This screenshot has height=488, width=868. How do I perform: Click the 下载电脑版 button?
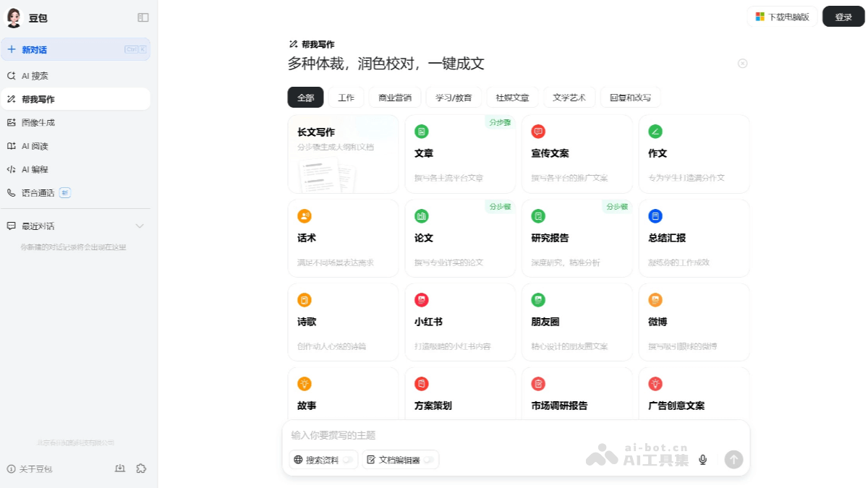(782, 16)
